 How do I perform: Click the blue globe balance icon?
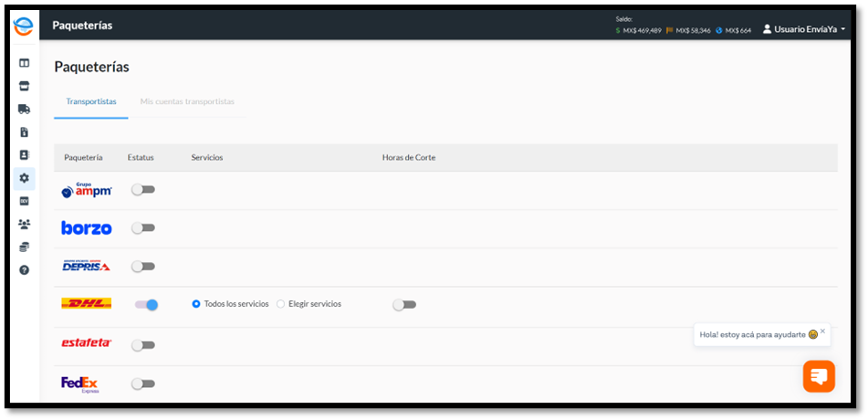[x=718, y=31]
